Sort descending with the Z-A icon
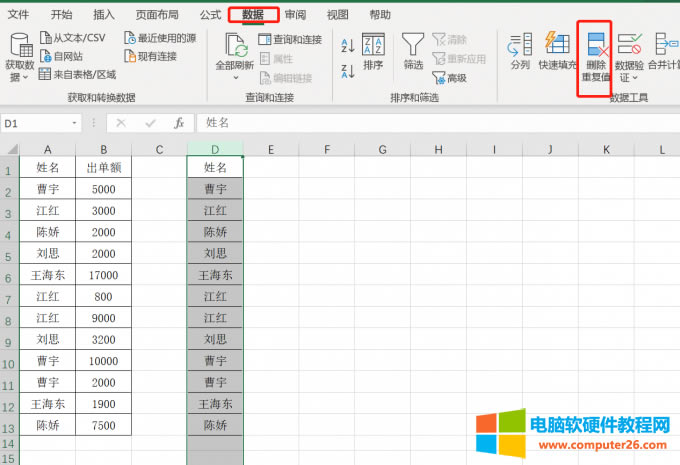The image size is (680, 465). coord(347,70)
